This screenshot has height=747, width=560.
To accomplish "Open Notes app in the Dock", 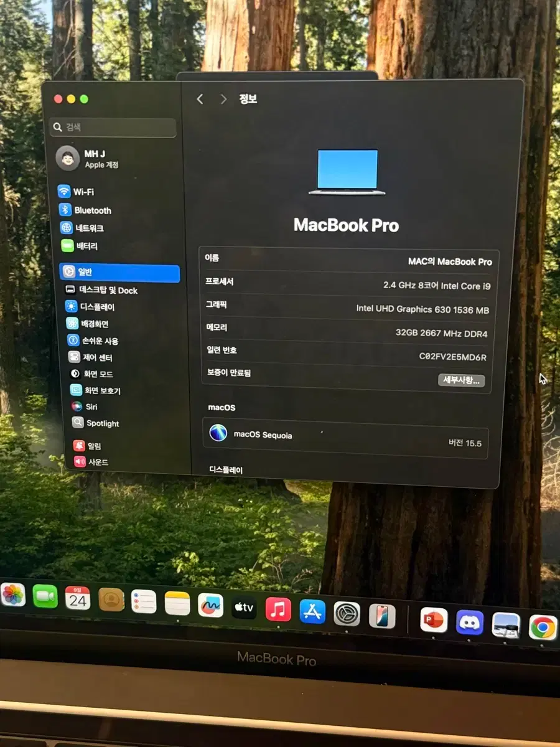I will pyautogui.click(x=177, y=603).
